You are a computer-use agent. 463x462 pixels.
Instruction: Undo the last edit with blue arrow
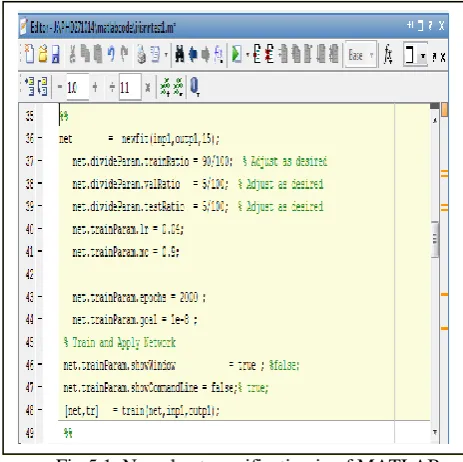111,53
